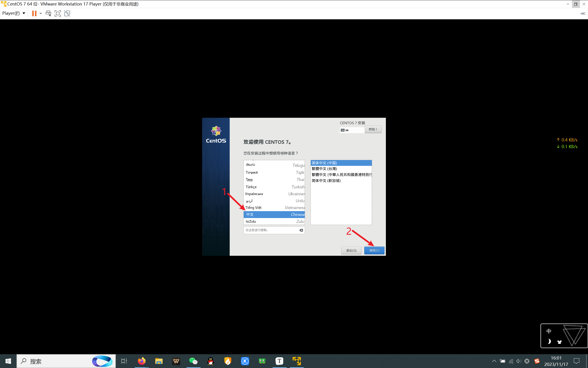This screenshot has height=368, width=588.
Task: Collapse the VMware toolbar with double chevron
Action: [x=583, y=14]
